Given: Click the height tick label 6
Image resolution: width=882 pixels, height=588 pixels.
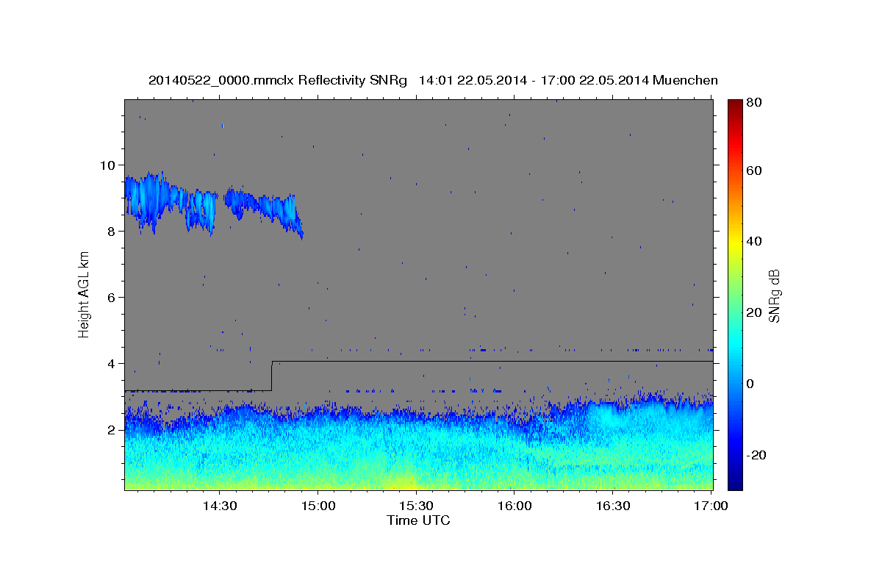Looking at the screenshot, I should point(111,297).
